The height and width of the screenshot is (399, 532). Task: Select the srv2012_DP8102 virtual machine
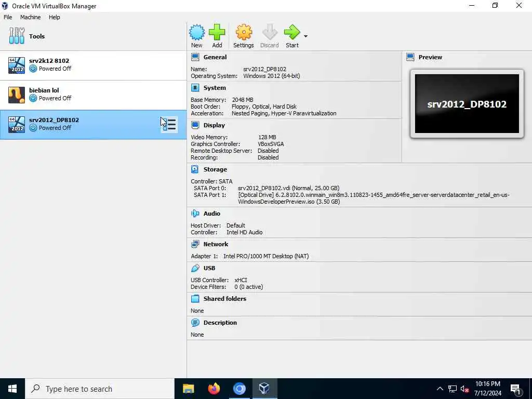click(94, 125)
